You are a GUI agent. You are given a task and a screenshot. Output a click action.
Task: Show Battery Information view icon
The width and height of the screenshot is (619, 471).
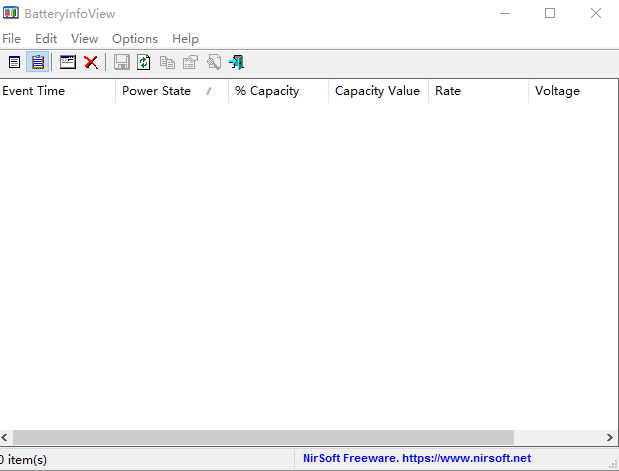[x=15, y=62]
